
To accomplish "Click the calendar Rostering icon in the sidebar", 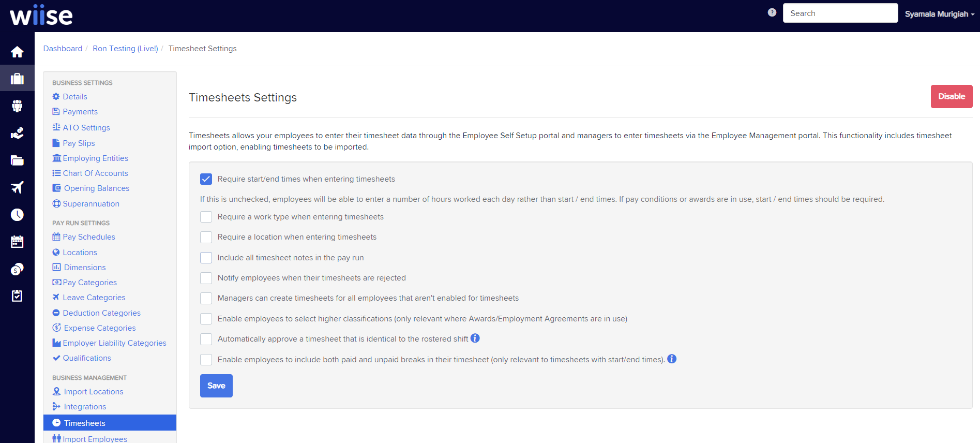I will click(17, 241).
